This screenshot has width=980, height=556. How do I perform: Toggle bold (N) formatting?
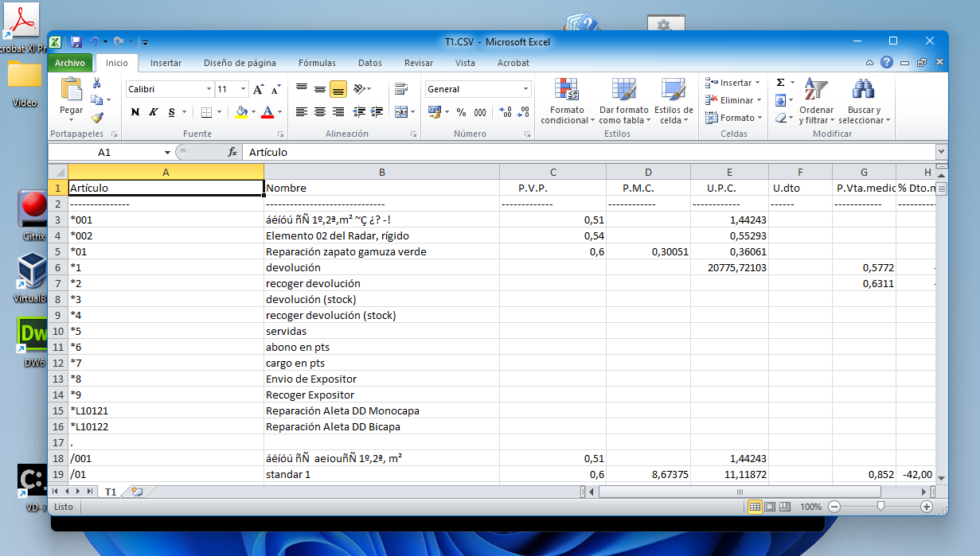click(x=135, y=112)
